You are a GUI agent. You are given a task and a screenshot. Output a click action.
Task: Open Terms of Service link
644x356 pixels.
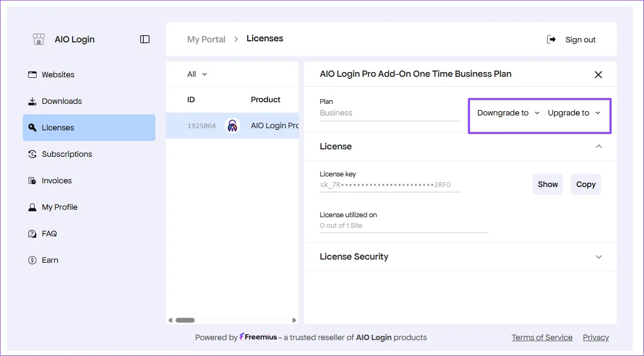(542, 337)
